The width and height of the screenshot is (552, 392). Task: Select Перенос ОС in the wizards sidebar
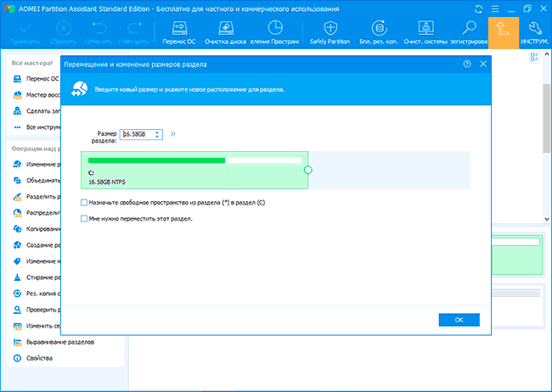click(x=37, y=79)
